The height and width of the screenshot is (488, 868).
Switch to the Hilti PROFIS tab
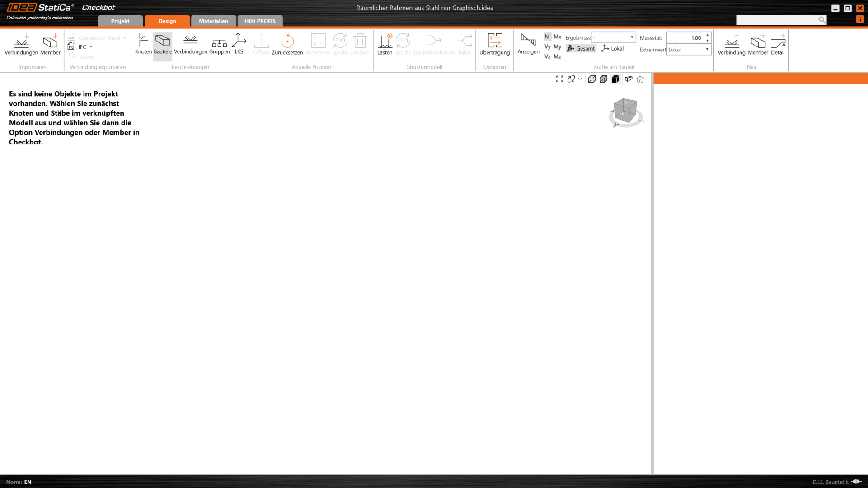pyautogui.click(x=260, y=21)
